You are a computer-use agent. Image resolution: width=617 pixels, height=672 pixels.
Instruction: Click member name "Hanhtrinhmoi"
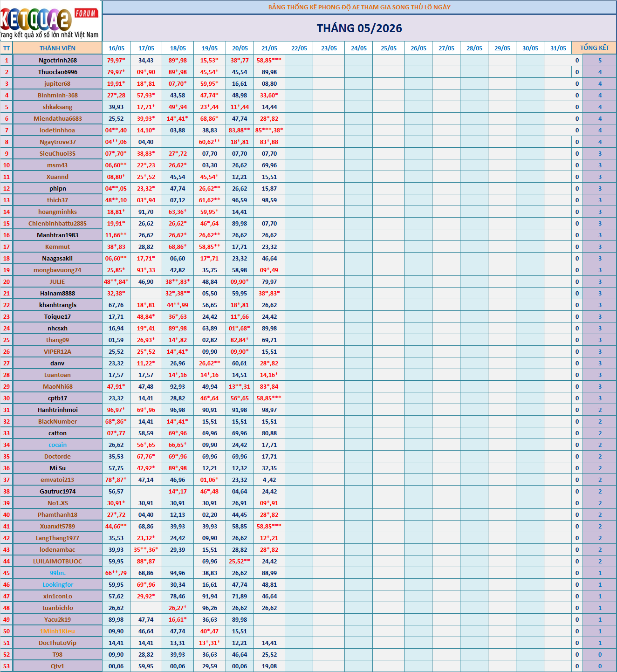coord(58,410)
